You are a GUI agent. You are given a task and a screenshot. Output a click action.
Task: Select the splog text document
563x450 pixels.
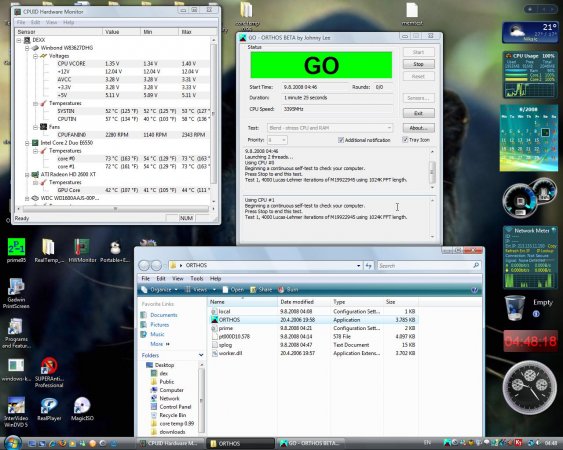click(x=225, y=345)
